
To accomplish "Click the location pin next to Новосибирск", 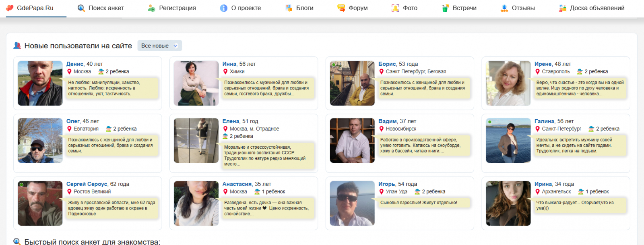I will coord(382,129).
